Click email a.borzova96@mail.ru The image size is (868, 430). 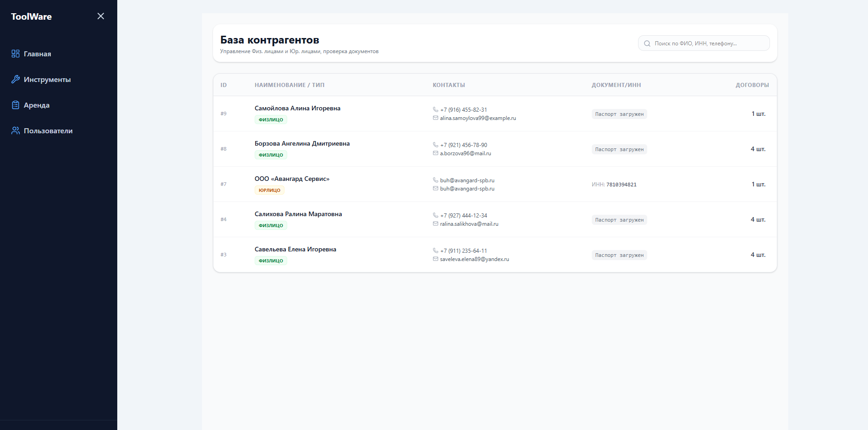(x=465, y=153)
